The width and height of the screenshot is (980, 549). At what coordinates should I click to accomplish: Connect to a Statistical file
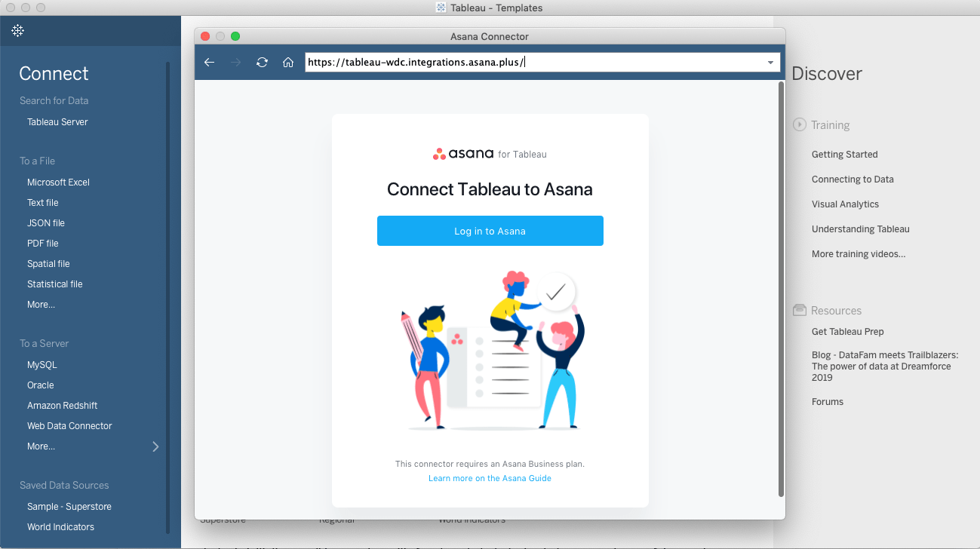tap(55, 284)
